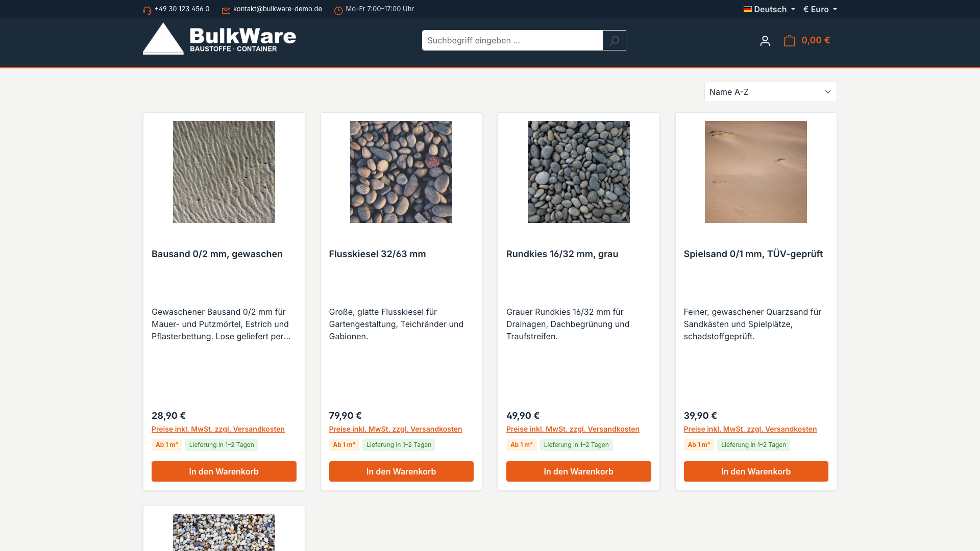
Task: Open the Euro currency dropdown
Action: (x=820, y=9)
